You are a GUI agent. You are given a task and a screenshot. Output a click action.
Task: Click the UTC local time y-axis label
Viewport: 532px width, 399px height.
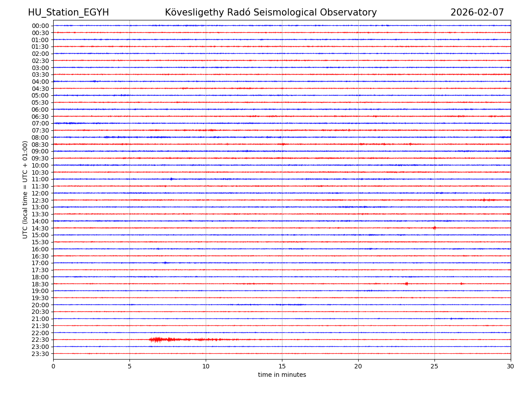25,189
